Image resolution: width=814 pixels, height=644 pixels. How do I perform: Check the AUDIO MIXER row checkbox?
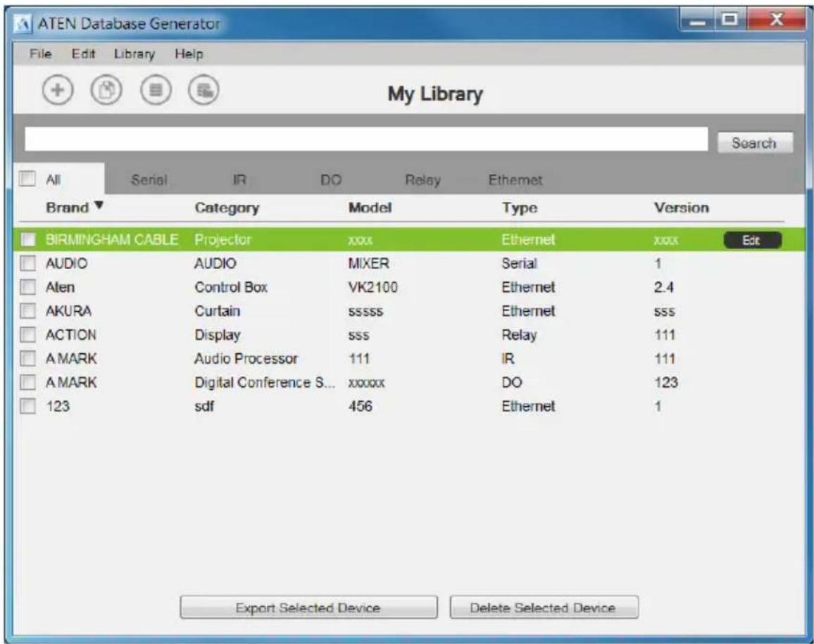[x=27, y=263]
